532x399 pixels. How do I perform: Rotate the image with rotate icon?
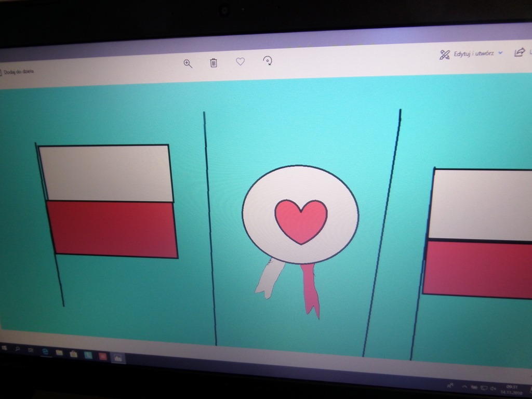268,61
